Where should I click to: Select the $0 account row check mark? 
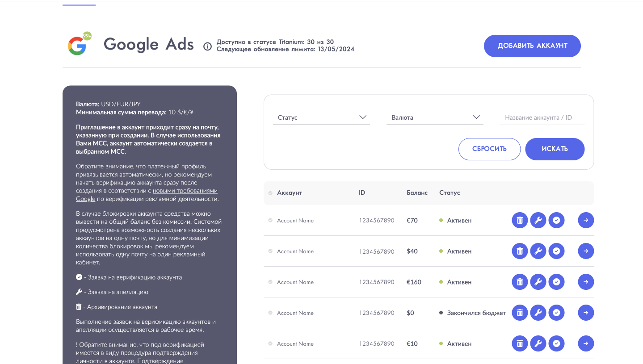click(270, 313)
